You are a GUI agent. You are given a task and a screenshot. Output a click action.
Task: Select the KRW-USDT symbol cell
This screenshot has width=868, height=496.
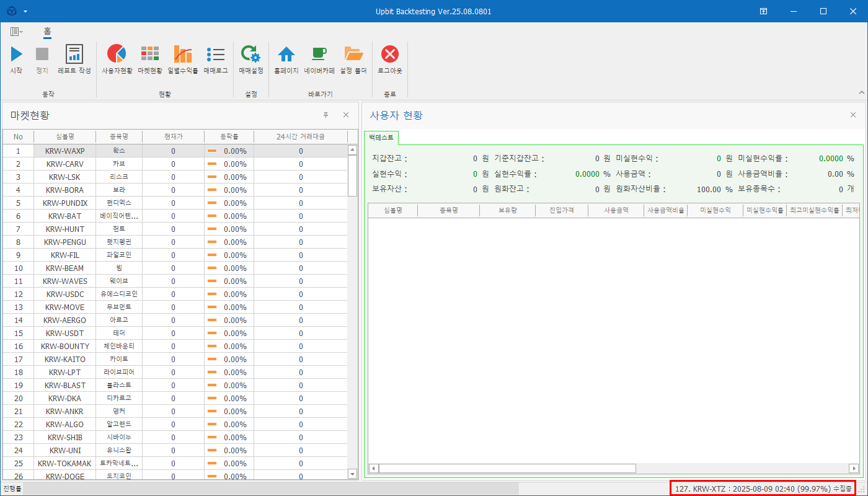coord(65,333)
